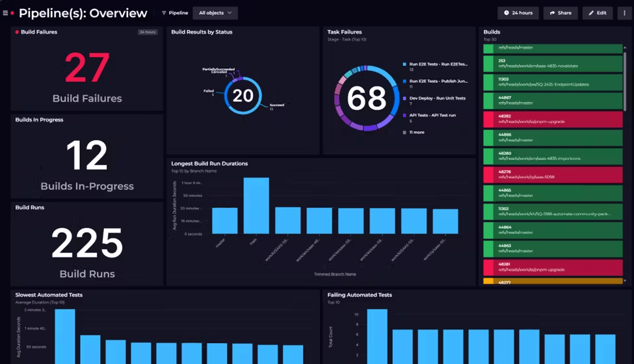Click the pencil Edit icon
This screenshot has height=364, width=634.
point(591,13)
